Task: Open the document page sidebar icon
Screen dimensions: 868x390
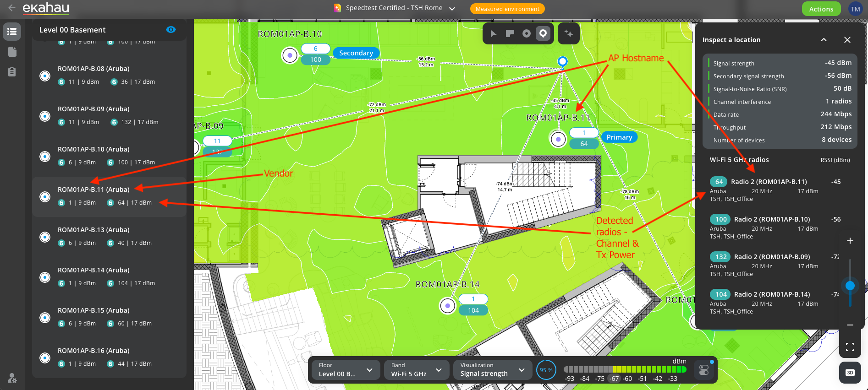Action: 12,52
